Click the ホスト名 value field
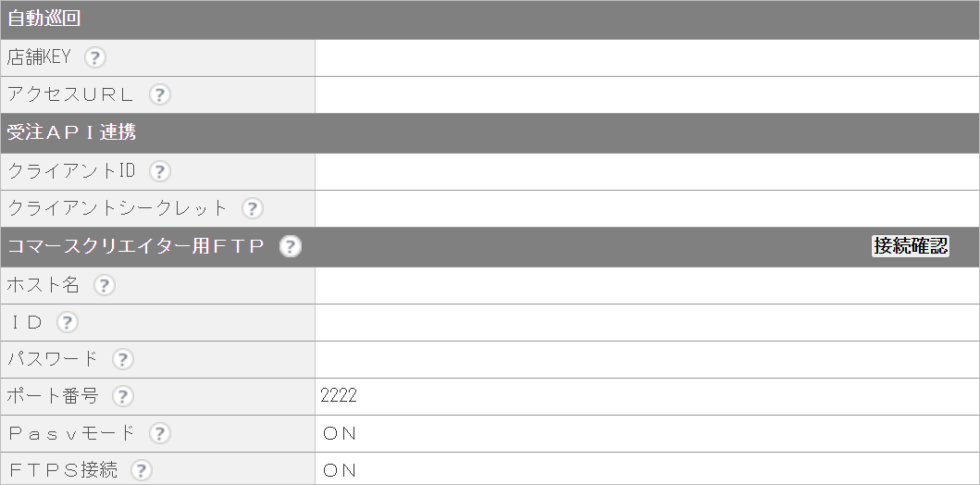 pyautogui.click(x=647, y=286)
